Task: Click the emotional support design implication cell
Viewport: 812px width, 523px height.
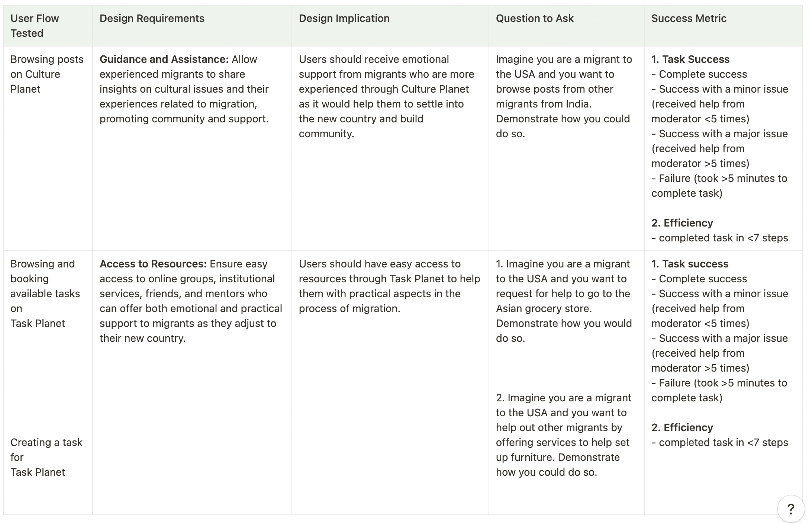Action: (390, 148)
